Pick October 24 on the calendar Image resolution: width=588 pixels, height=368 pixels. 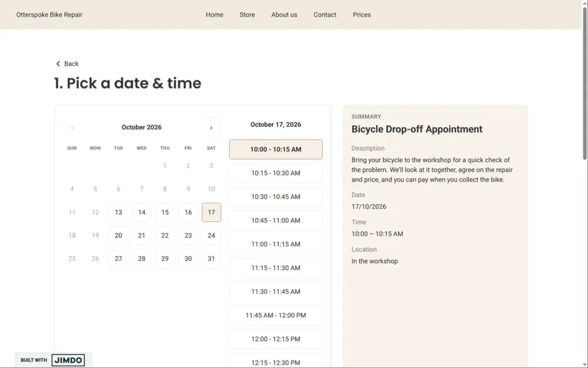click(211, 235)
